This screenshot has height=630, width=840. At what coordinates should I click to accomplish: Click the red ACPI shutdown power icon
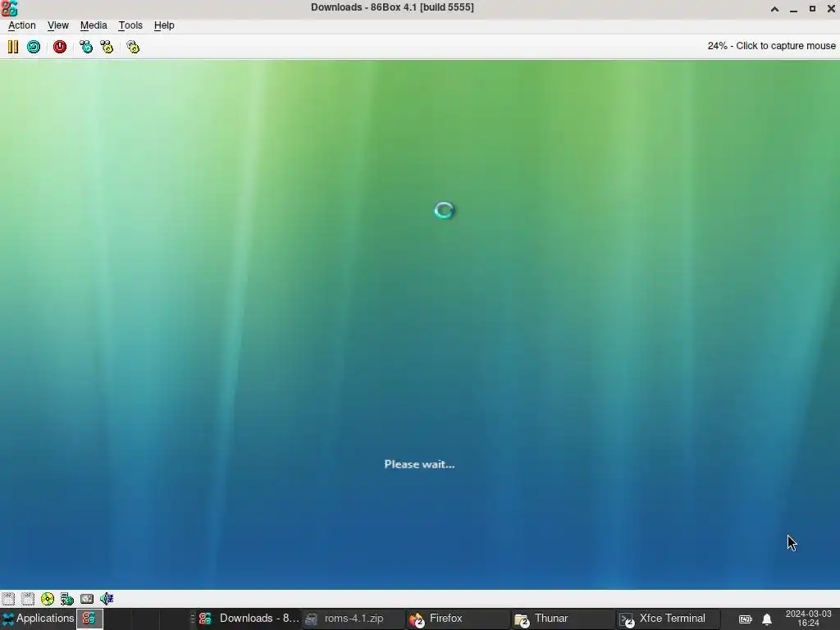(x=59, y=47)
